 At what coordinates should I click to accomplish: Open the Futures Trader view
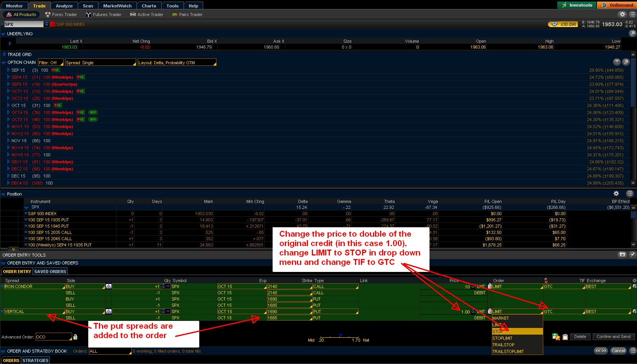point(104,14)
